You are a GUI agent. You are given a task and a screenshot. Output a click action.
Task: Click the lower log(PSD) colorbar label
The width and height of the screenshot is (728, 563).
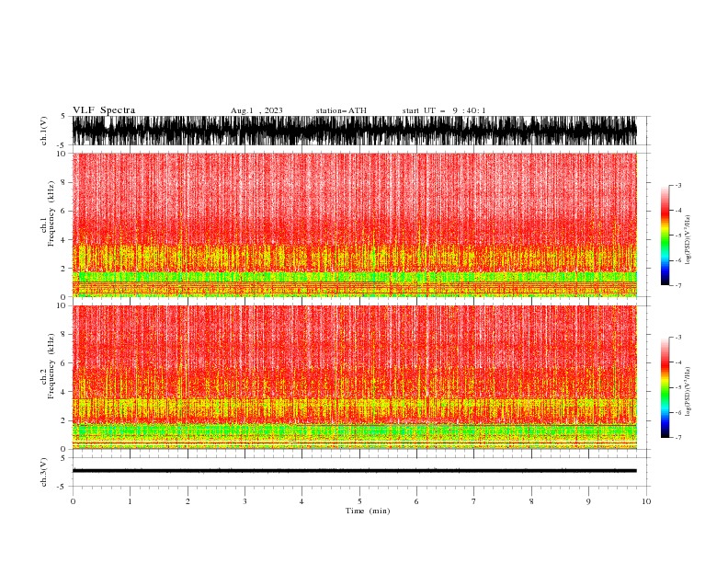click(688, 392)
